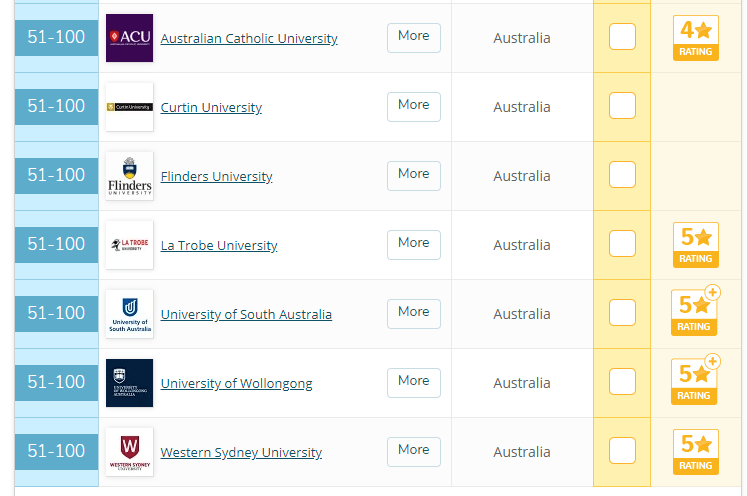Screen dimensions: 747x496
Task: Tick the compare checkbox for Flinders University
Action: point(622,174)
